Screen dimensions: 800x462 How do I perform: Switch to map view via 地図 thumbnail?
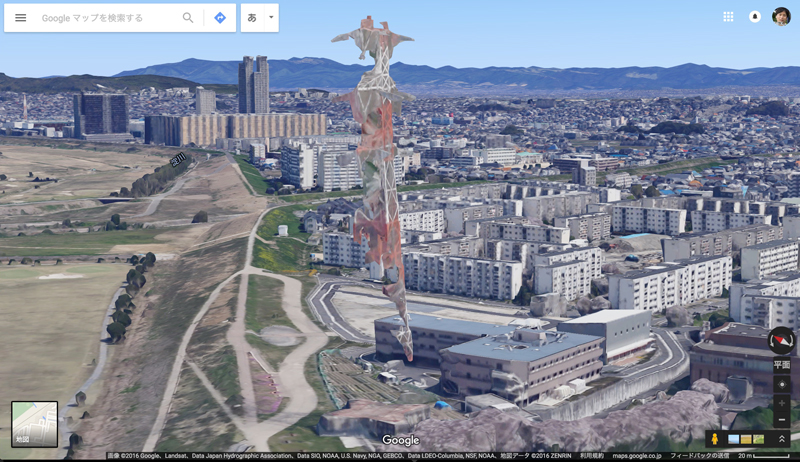pyautogui.click(x=34, y=423)
